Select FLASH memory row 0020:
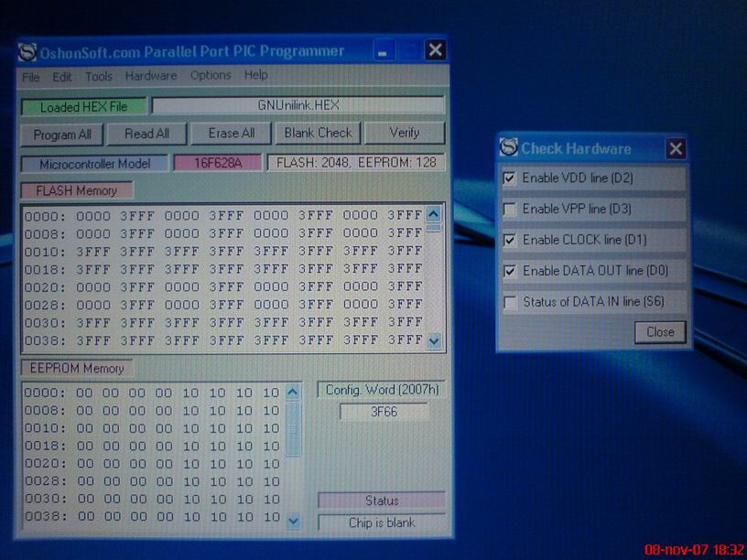 pyautogui.click(x=223, y=286)
